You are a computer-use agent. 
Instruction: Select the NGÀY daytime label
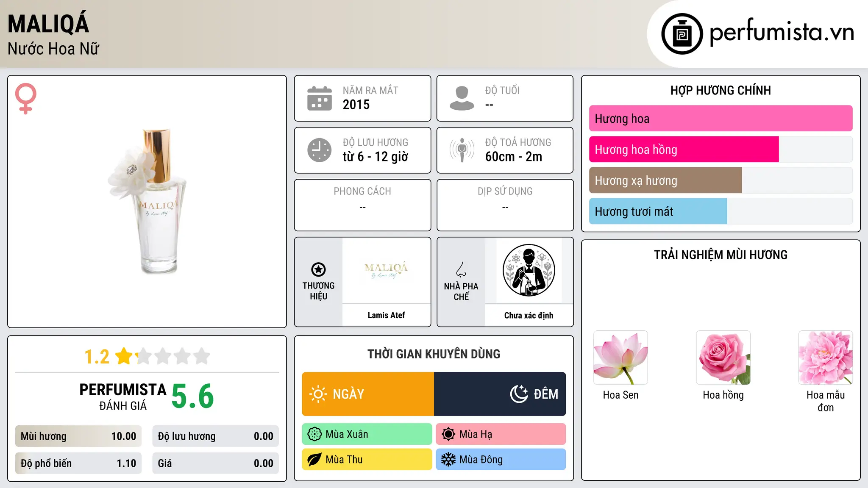click(x=348, y=394)
